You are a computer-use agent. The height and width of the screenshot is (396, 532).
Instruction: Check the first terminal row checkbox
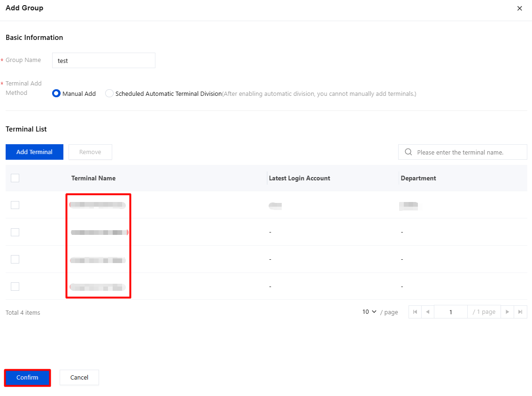15,205
